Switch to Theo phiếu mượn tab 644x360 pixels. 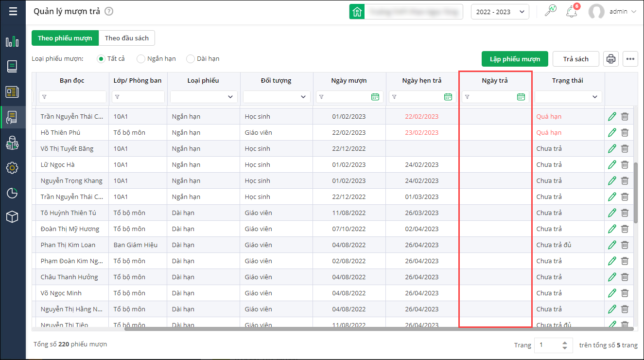point(65,38)
